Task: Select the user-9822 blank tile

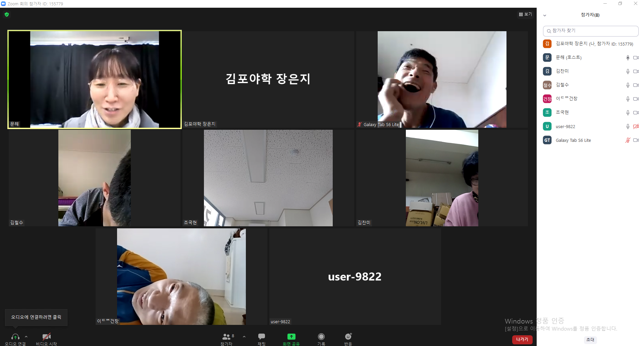Action: (355, 277)
